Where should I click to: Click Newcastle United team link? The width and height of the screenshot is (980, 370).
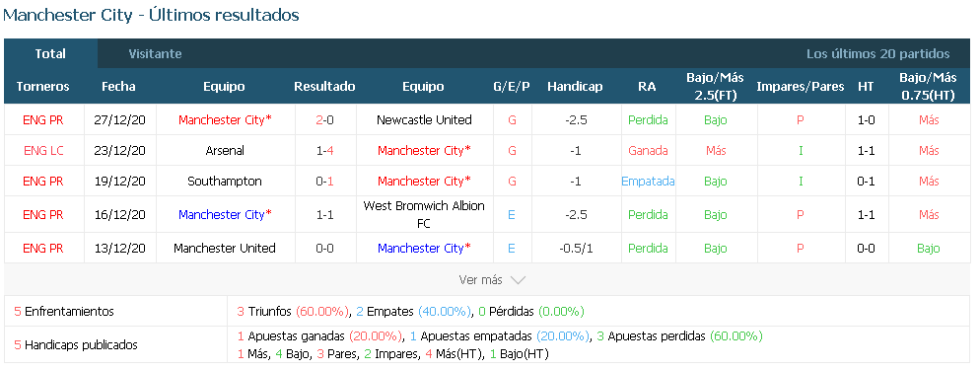[424, 120]
